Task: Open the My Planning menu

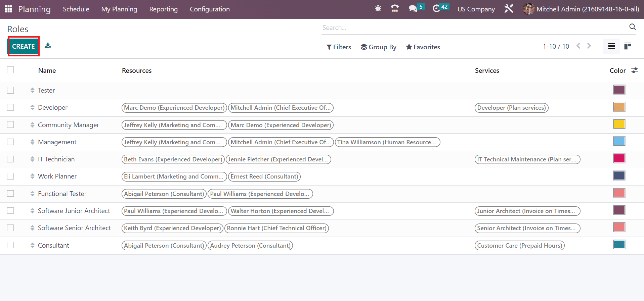Action: click(119, 9)
